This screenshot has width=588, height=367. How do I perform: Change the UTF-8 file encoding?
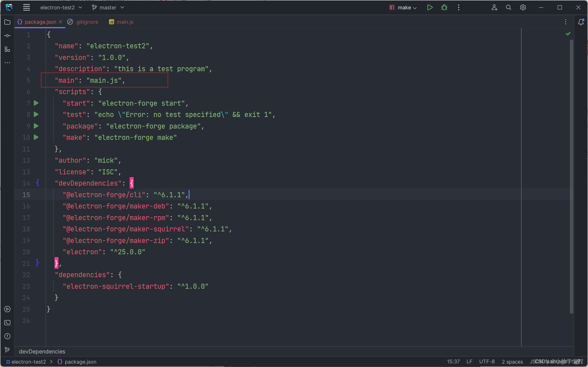click(487, 362)
